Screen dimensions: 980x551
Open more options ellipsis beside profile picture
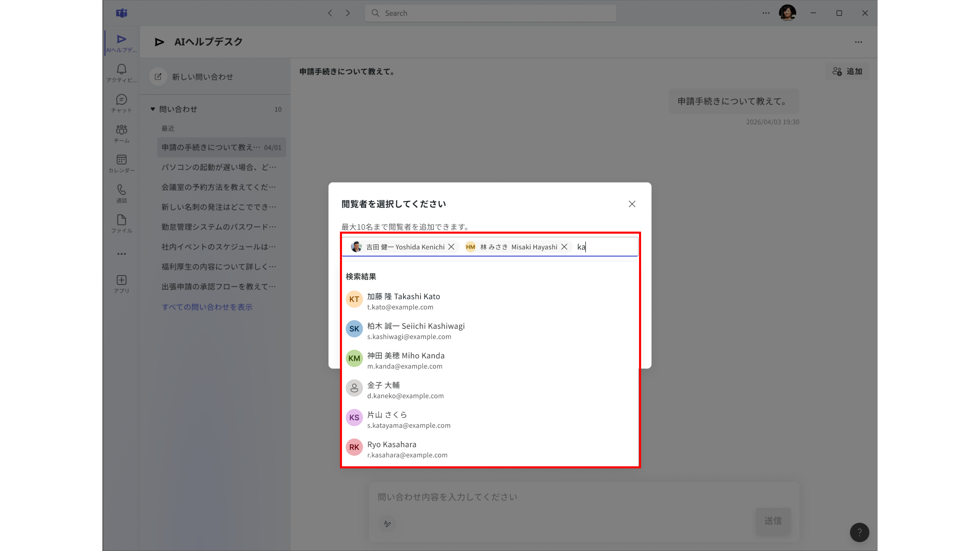click(766, 13)
